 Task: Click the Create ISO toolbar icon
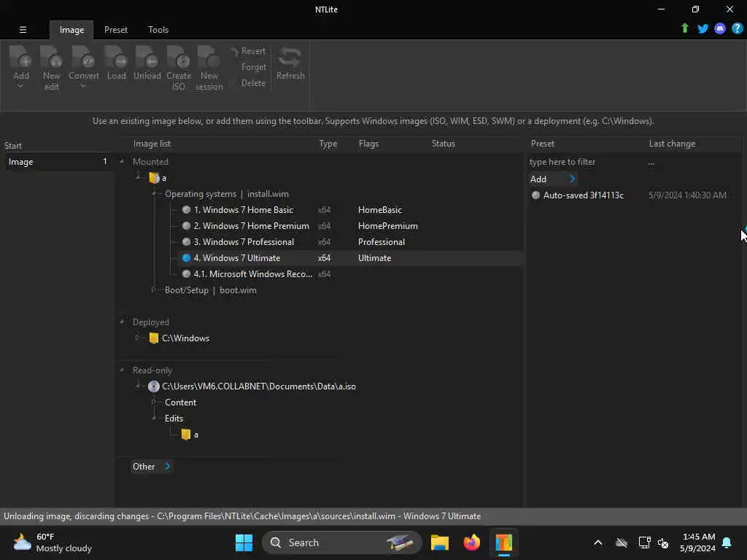(x=179, y=68)
